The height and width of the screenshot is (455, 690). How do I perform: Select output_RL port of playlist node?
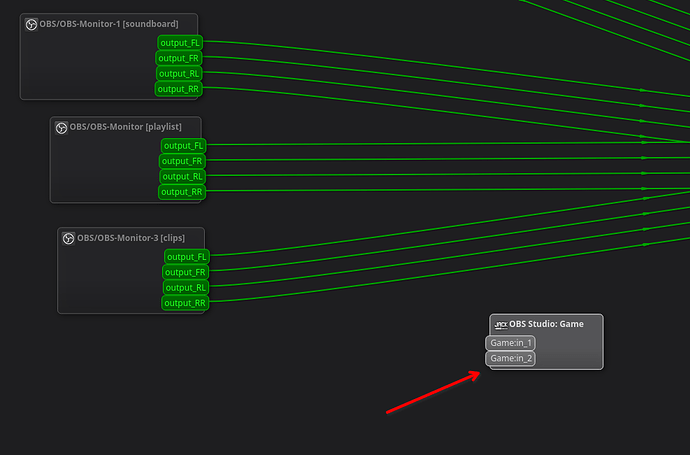183,177
